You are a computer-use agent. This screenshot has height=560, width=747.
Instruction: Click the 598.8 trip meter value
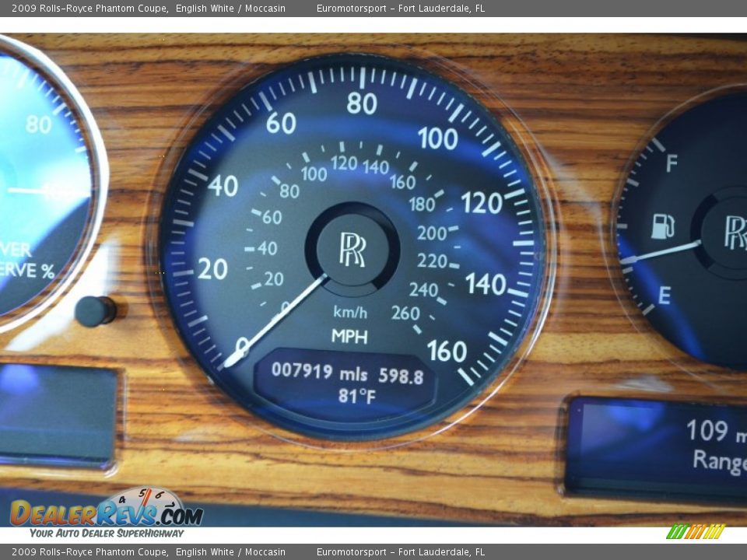pyautogui.click(x=401, y=376)
